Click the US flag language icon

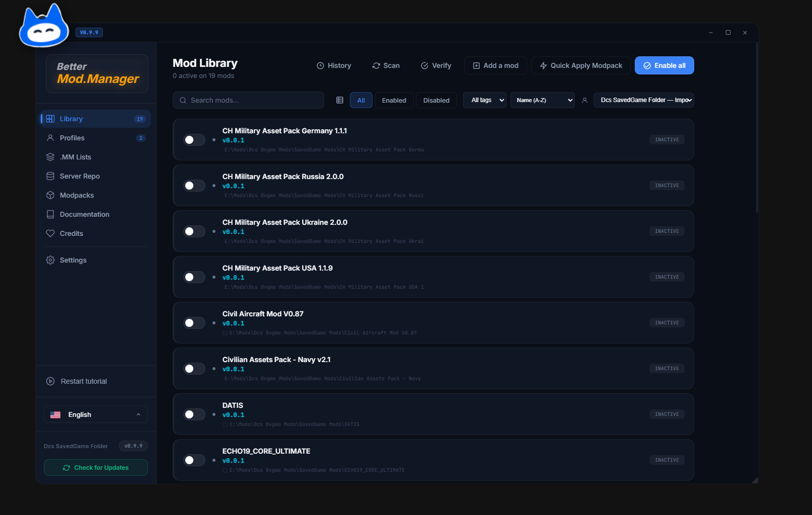55,415
